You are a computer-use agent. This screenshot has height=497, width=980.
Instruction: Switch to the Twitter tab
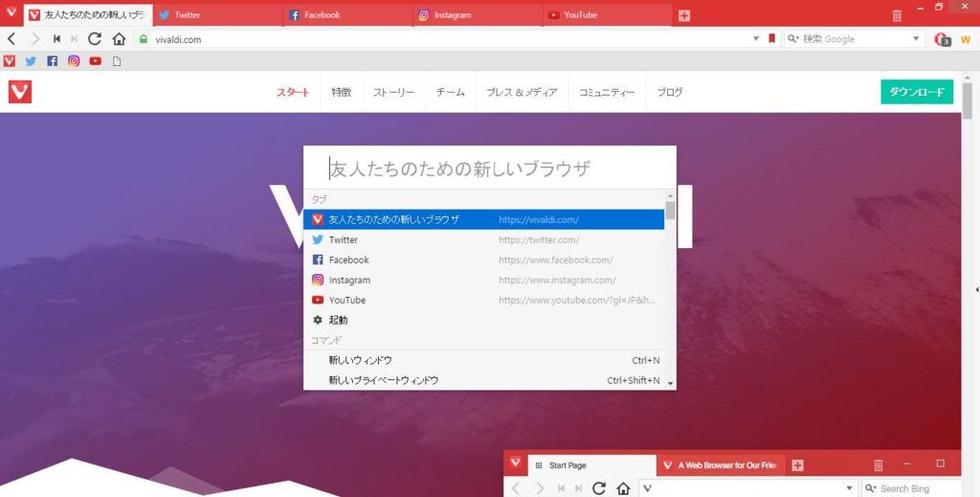coord(218,15)
